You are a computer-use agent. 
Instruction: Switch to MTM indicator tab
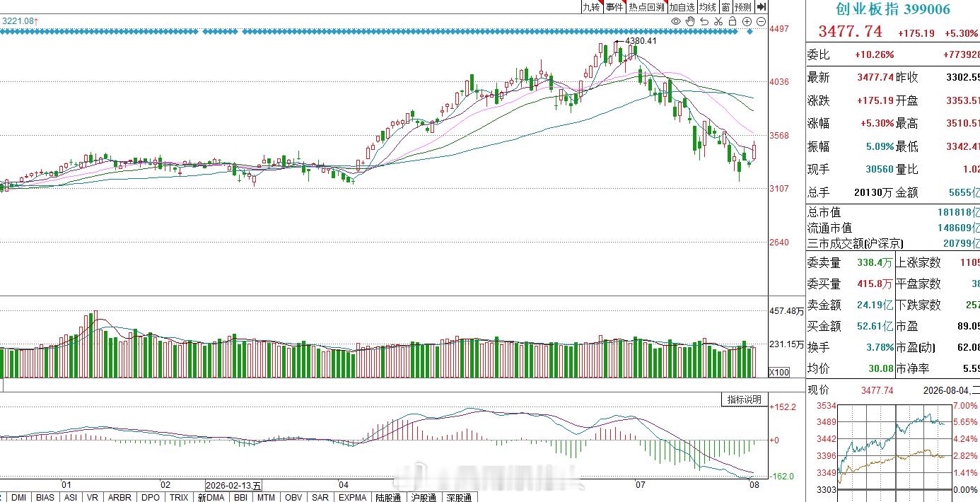coord(266,497)
